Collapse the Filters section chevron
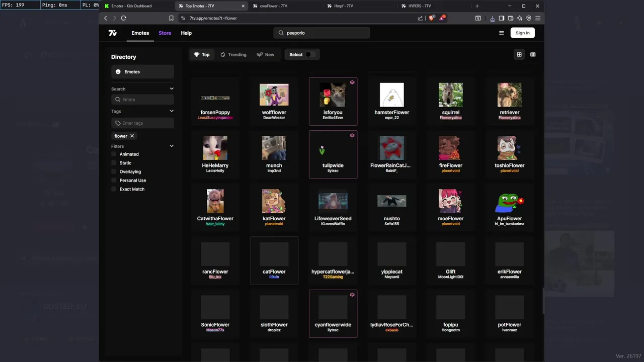Image resolution: width=644 pixels, height=362 pixels. pyautogui.click(x=172, y=146)
